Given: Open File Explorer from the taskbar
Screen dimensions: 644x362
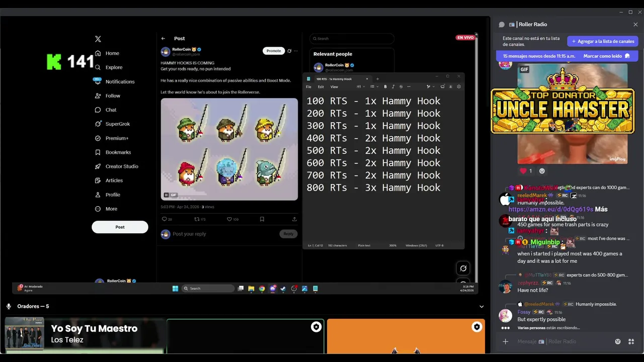Looking at the screenshot, I should point(251,289).
